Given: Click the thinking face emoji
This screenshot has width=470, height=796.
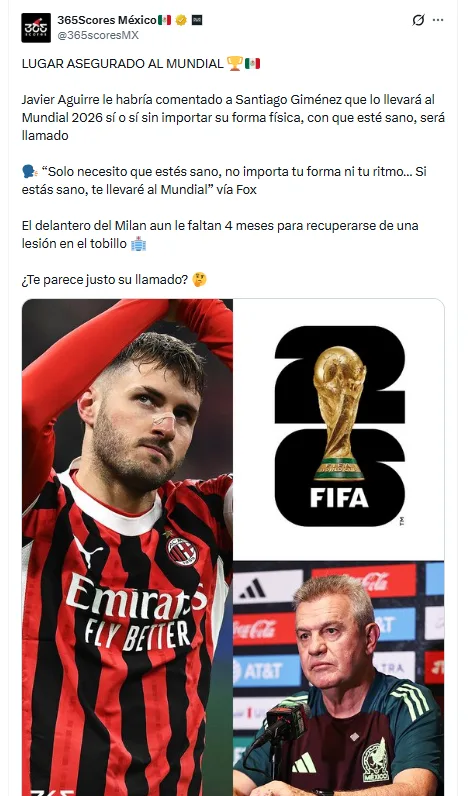Looking at the screenshot, I should tap(199, 279).
